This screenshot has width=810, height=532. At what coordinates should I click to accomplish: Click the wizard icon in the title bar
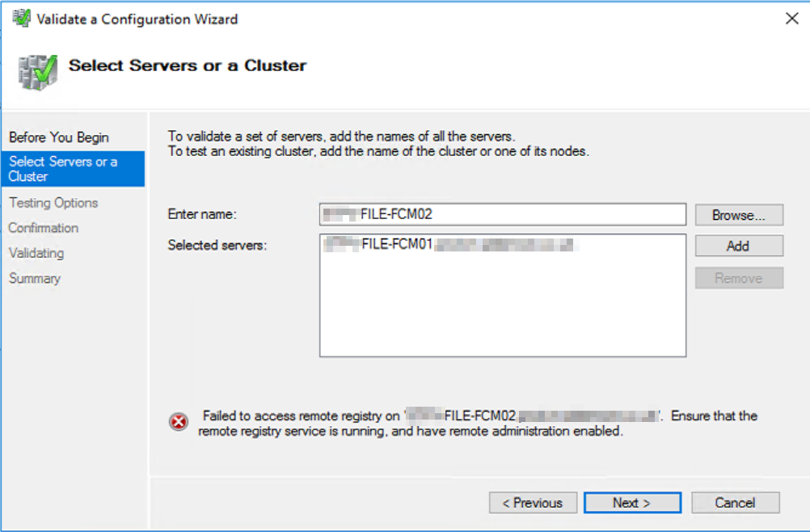pos(21,19)
